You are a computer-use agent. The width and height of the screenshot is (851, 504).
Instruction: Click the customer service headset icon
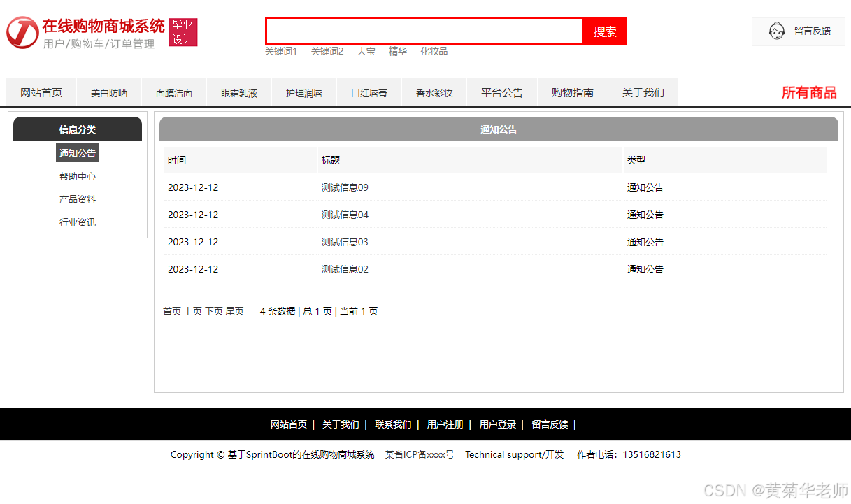coord(776,31)
